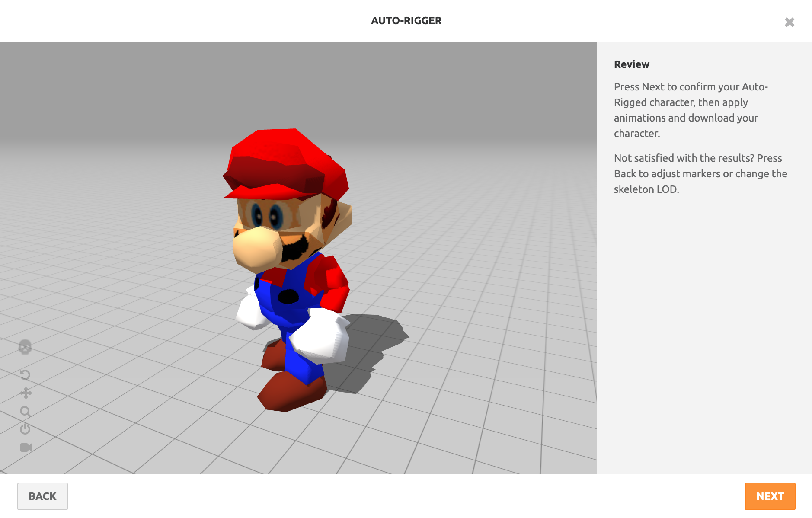Go back using the BACK button

(42, 496)
